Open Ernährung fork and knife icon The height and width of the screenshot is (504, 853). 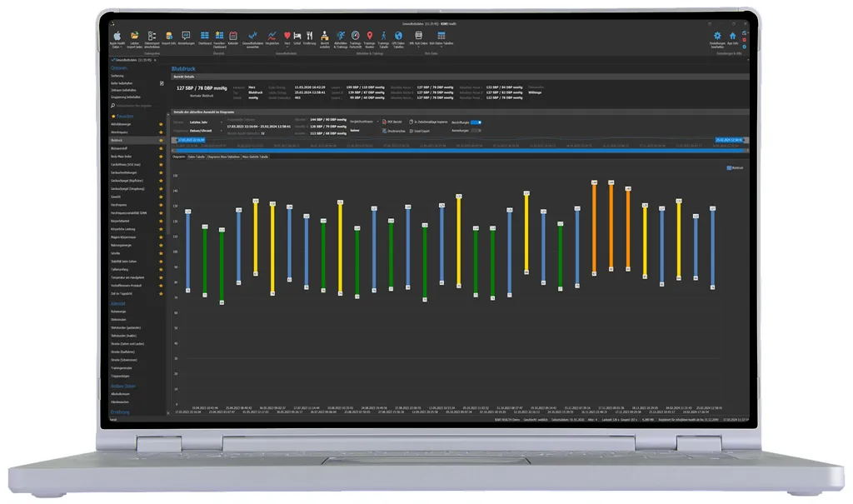point(309,36)
